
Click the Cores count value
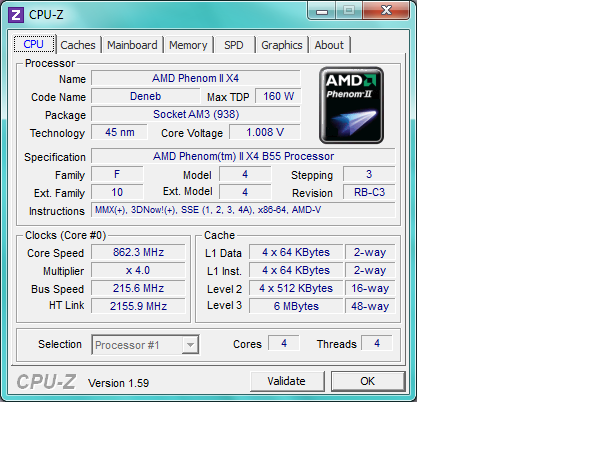pos(284,343)
